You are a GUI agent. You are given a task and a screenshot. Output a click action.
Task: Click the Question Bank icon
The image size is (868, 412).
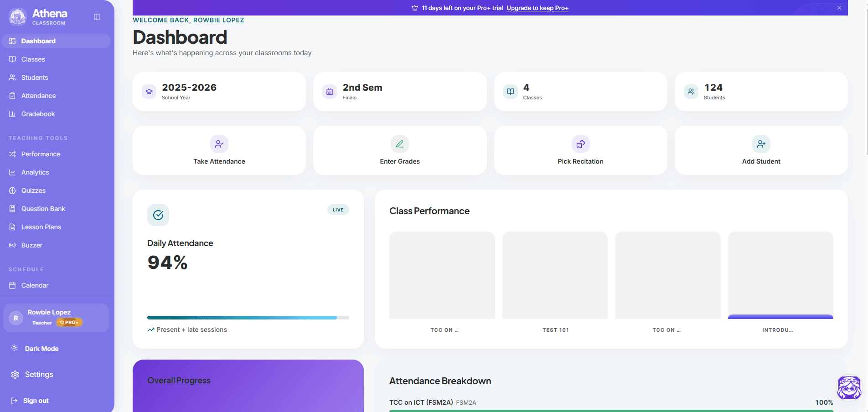[x=12, y=209]
